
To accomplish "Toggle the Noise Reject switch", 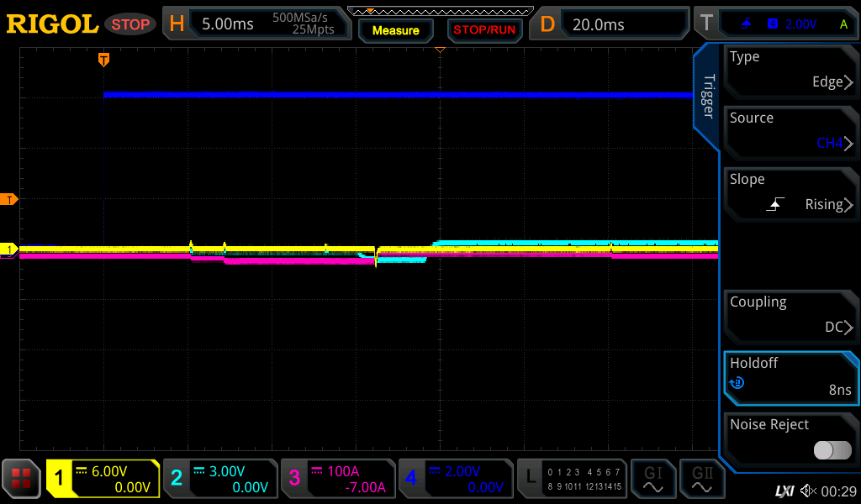I will tap(832, 450).
